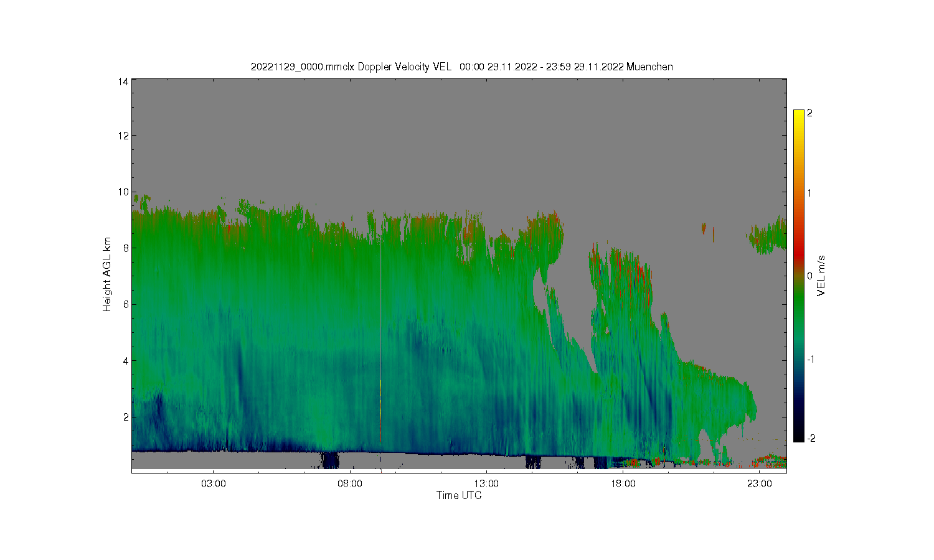Click the velocity colorbar
The image size is (934, 560).
[x=798, y=276]
